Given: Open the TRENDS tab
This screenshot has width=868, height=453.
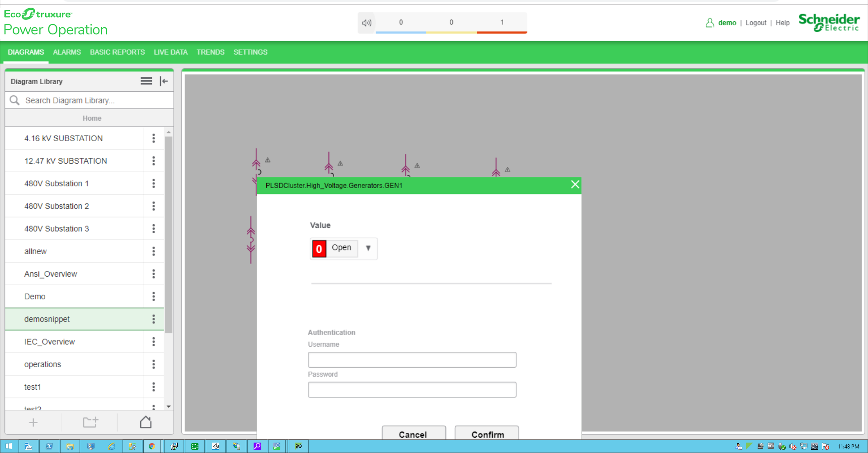Looking at the screenshot, I should pos(211,52).
